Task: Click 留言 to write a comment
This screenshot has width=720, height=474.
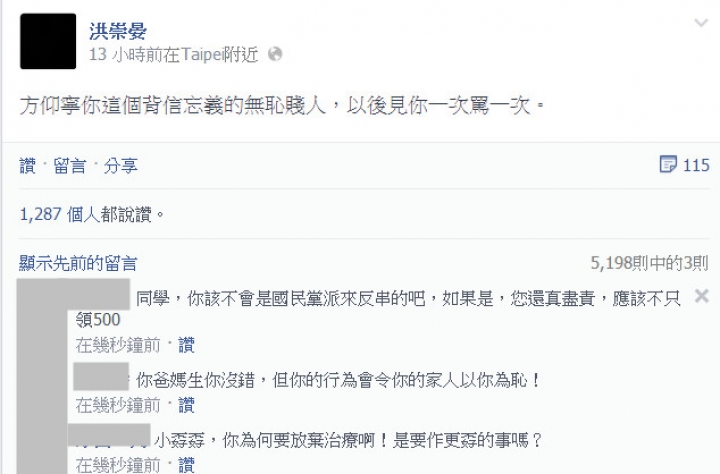Action: [x=70, y=166]
